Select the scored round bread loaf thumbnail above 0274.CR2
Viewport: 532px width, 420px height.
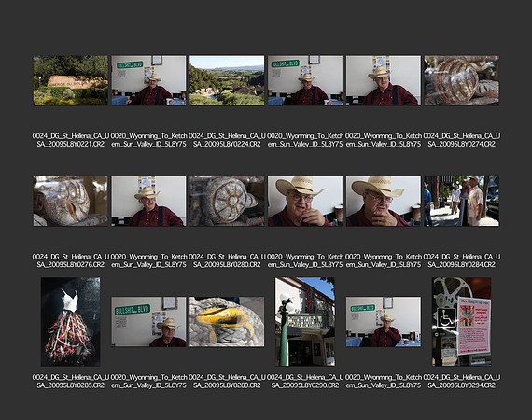[x=461, y=80]
